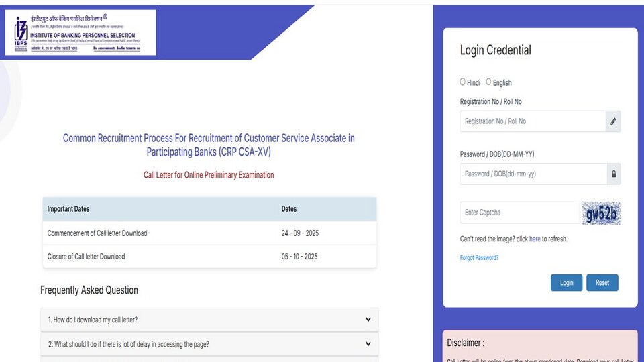
Task: Click 'Call Letter for Online Preliminary Examination' text
Action: (209, 175)
